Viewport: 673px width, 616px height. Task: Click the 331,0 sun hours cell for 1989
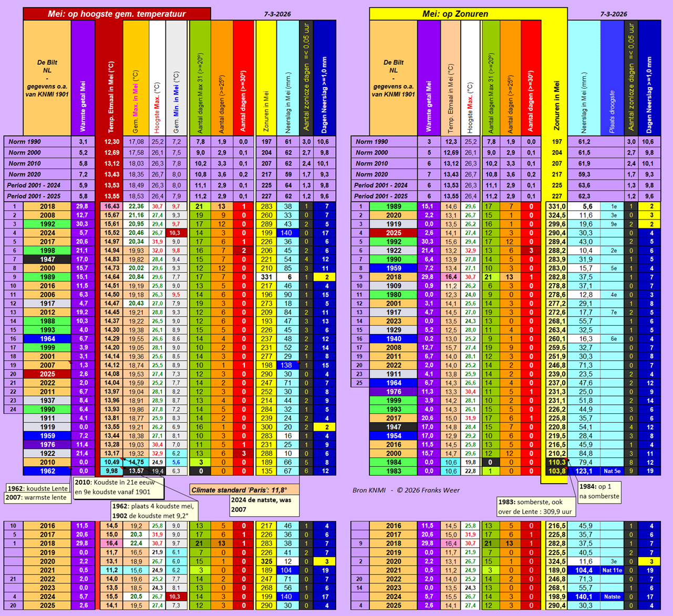[556, 206]
